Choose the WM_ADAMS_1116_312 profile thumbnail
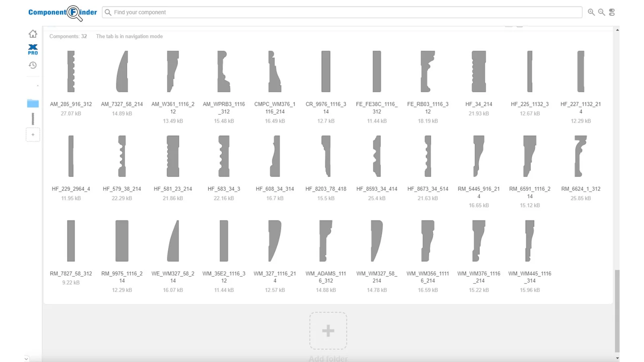This screenshot has width=644, height=362. click(326, 241)
